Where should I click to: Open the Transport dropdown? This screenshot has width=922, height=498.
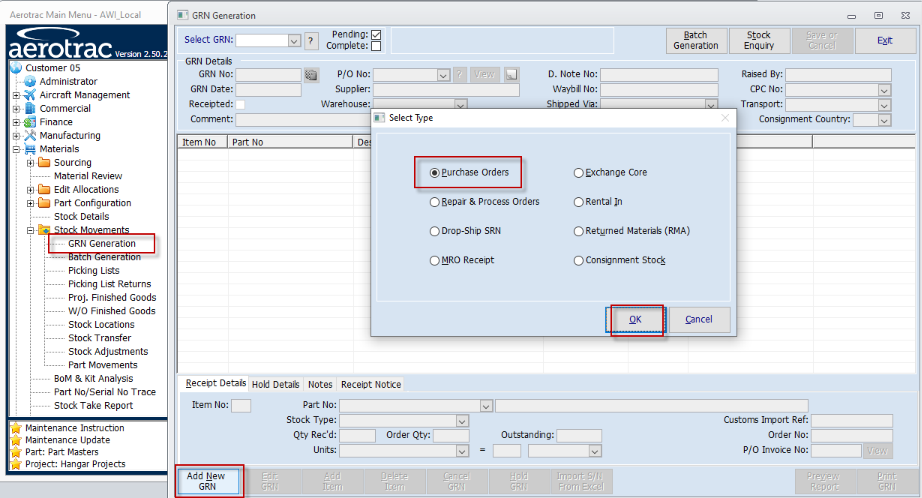(884, 105)
